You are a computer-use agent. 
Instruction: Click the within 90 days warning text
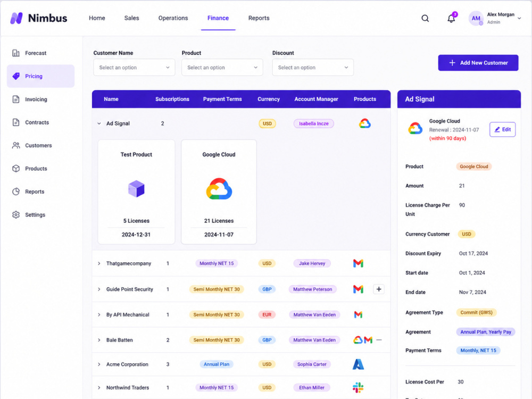447,138
